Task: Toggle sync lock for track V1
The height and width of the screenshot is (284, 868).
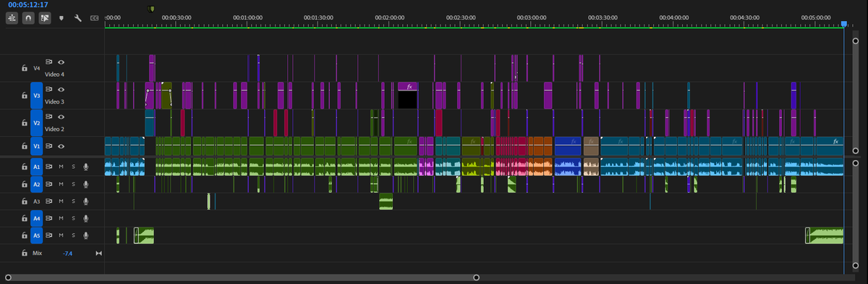Action: click(50, 146)
